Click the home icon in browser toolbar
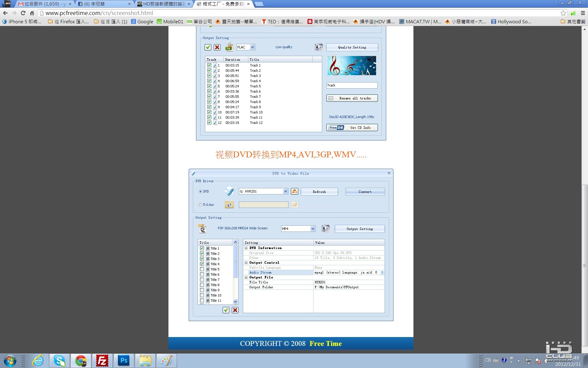Screen dimensions: 588x368 tap(32, 13)
